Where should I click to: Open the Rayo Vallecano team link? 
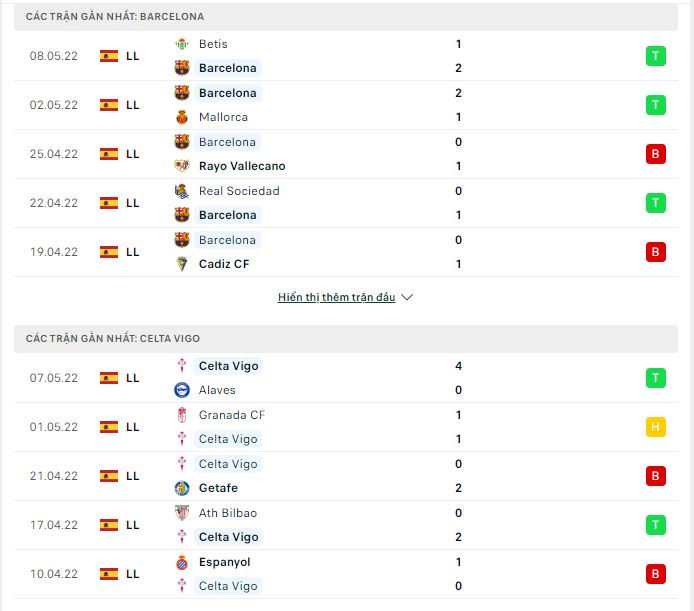tap(242, 166)
